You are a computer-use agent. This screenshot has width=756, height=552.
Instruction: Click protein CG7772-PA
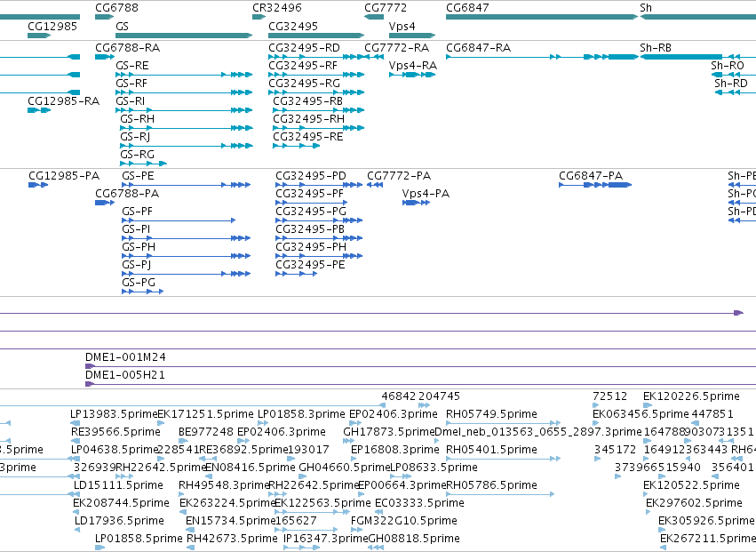point(375,185)
